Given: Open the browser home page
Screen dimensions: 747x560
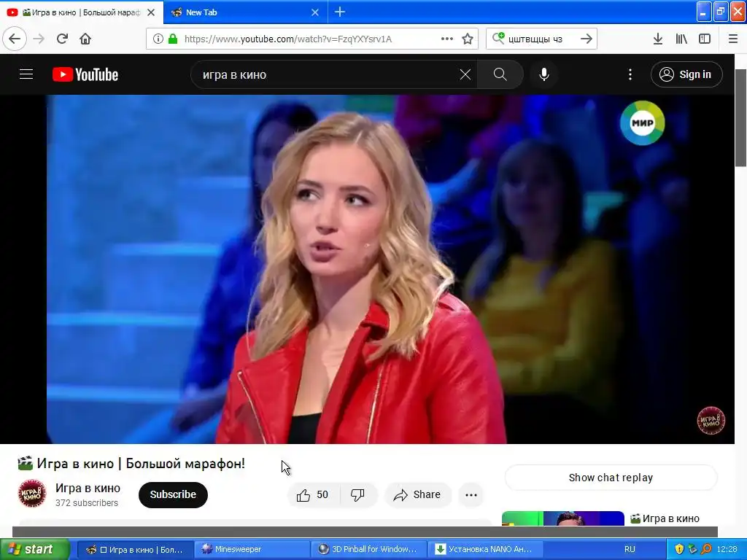Looking at the screenshot, I should coord(85,39).
